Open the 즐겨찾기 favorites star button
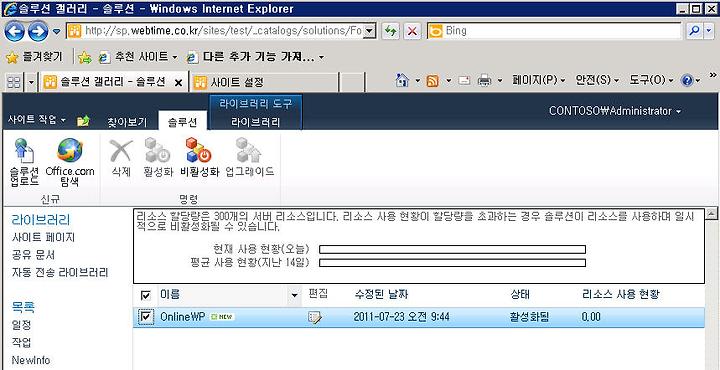 [x=34, y=57]
